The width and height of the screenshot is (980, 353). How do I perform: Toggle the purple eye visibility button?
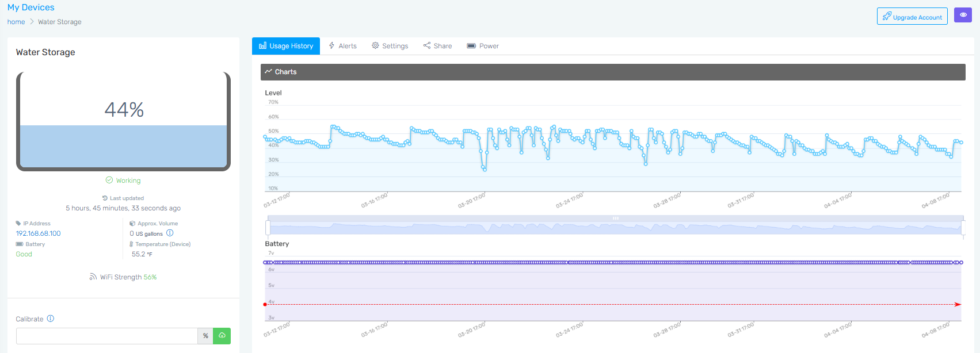tap(963, 15)
